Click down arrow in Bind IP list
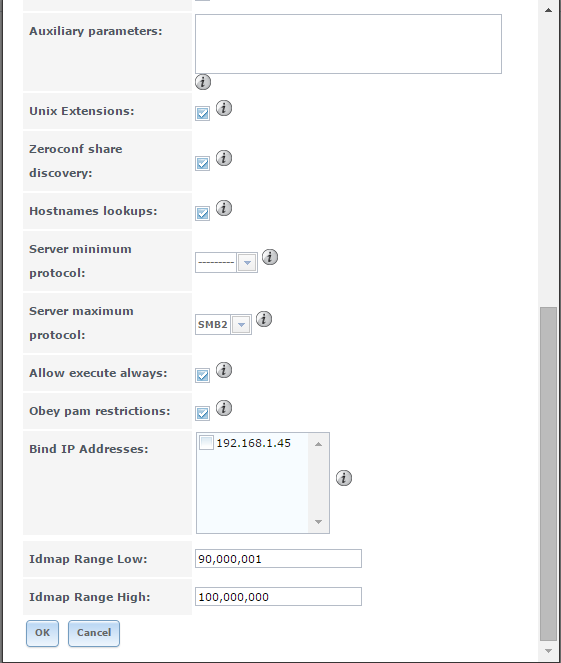The width and height of the screenshot is (561, 663). (319, 522)
